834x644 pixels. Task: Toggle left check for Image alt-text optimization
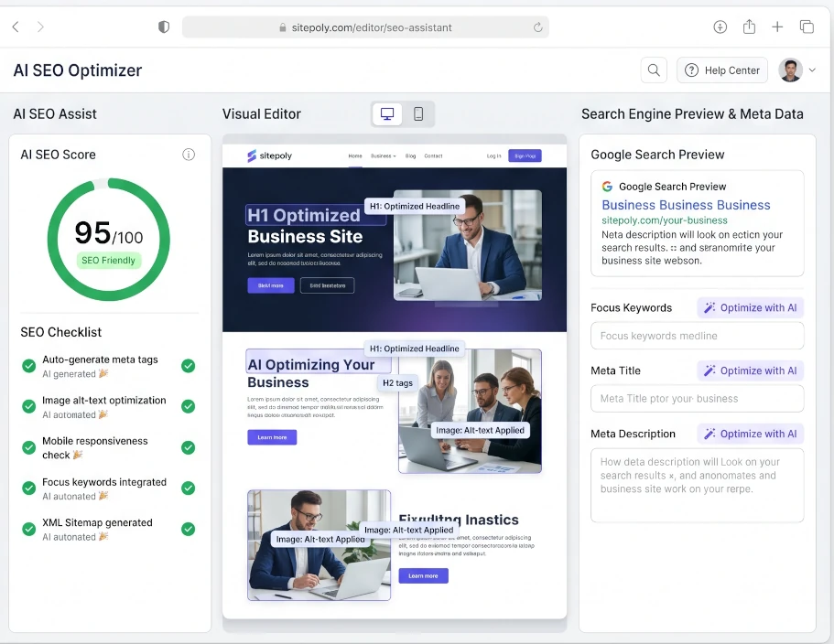28,406
